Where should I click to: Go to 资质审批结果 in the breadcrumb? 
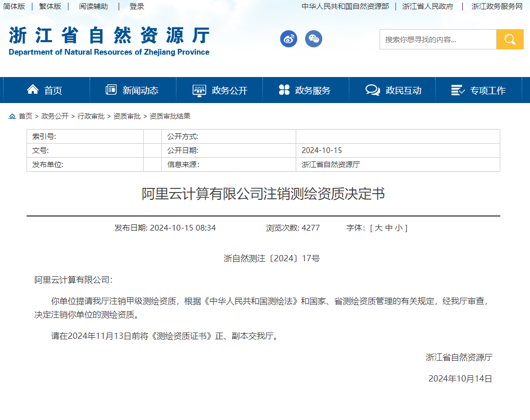click(x=170, y=116)
